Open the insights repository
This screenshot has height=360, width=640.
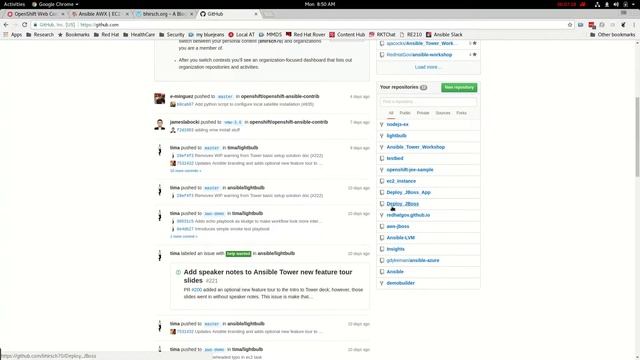(x=396, y=249)
